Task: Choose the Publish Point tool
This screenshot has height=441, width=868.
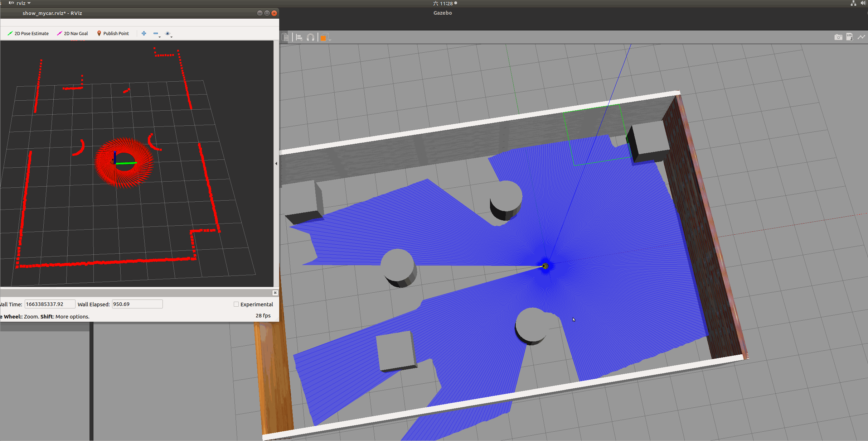Action: point(113,33)
